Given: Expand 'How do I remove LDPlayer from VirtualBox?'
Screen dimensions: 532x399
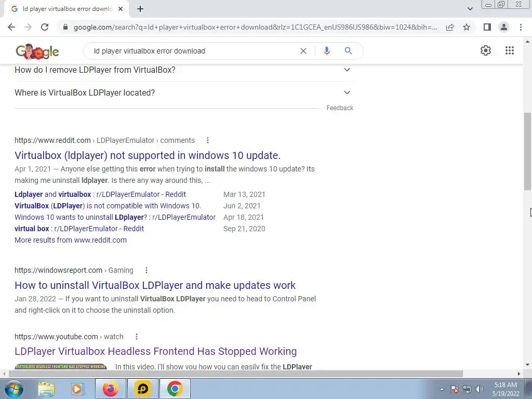Looking at the screenshot, I should click(183, 70).
